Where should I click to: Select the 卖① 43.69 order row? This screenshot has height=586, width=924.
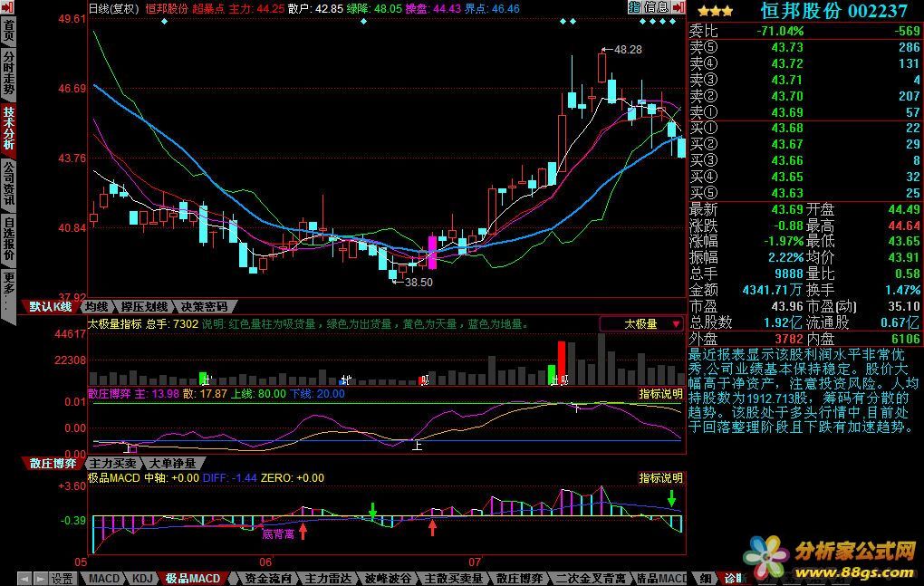pos(805,112)
